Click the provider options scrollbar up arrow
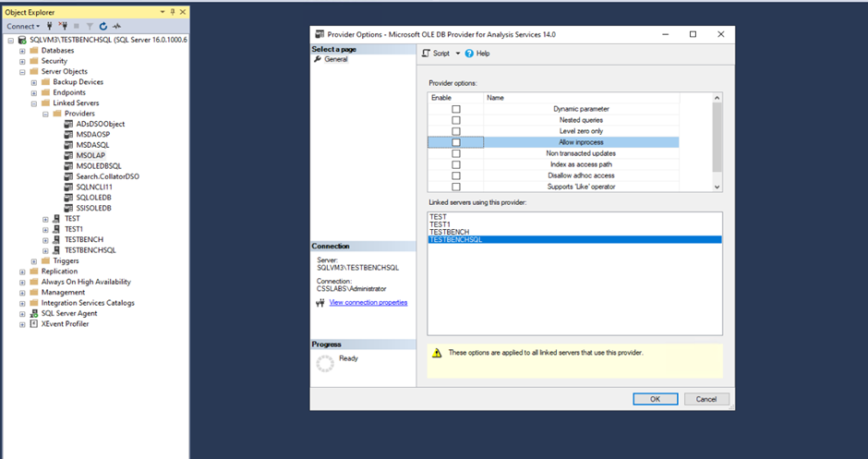Image resolution: width=868 pixels, height=459 pixels. click(717, 98)
